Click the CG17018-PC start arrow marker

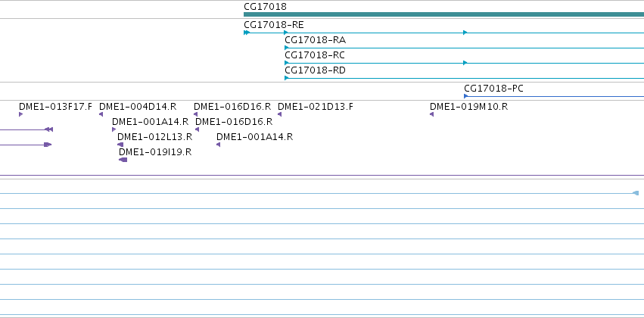(465, 96)
